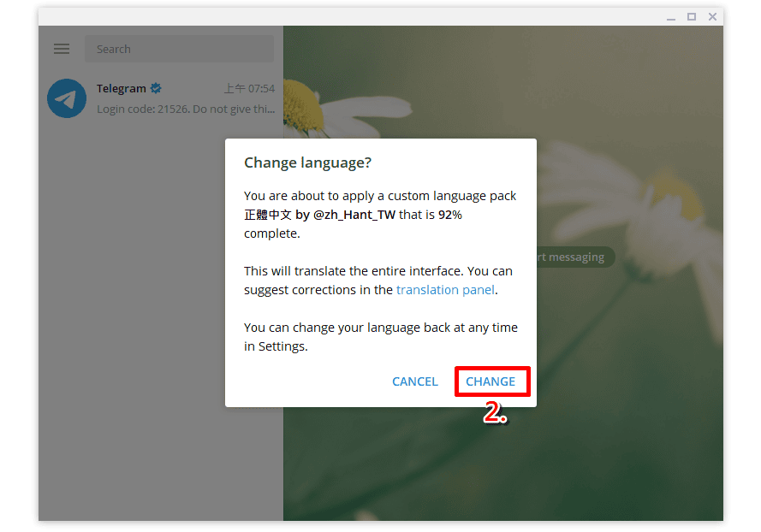Image resolution: width=761 pixels, height=532 pixels.
Task: Click the Login code message preview
Action: point(186,109)
